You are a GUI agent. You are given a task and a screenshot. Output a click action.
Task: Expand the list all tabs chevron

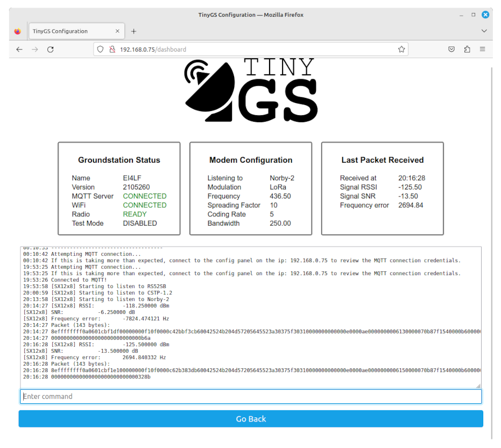pos(484,31)
